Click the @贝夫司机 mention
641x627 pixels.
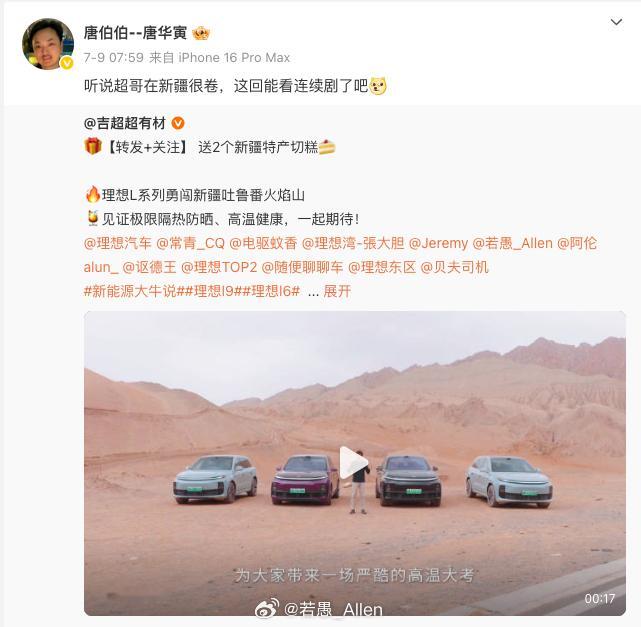click(x=454, y=267)
